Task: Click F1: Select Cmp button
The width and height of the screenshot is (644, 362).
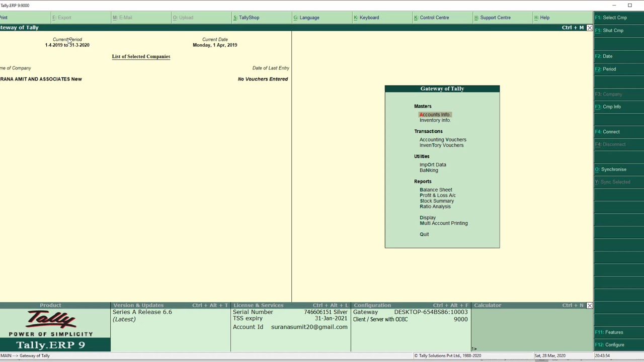Action: coord(619,18)
